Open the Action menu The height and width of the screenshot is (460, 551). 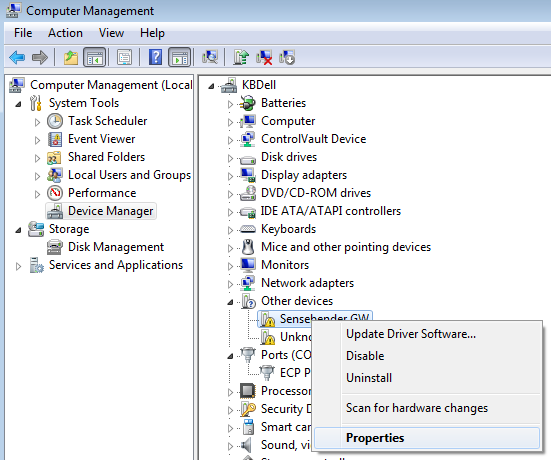click(65, 33)
